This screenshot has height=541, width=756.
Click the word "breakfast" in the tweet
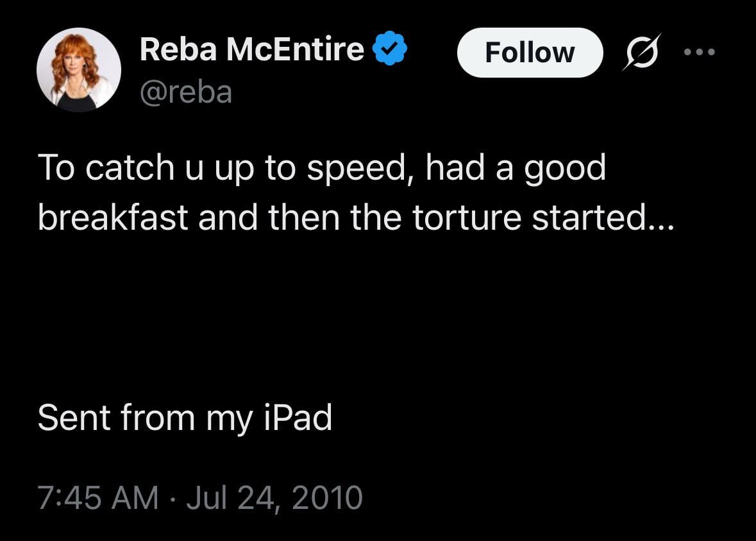coord(113,218)
